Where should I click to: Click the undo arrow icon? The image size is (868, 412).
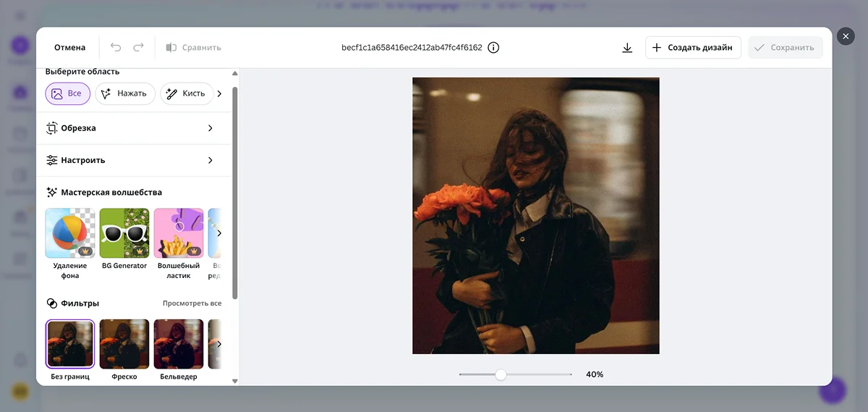tap(116, 48)
